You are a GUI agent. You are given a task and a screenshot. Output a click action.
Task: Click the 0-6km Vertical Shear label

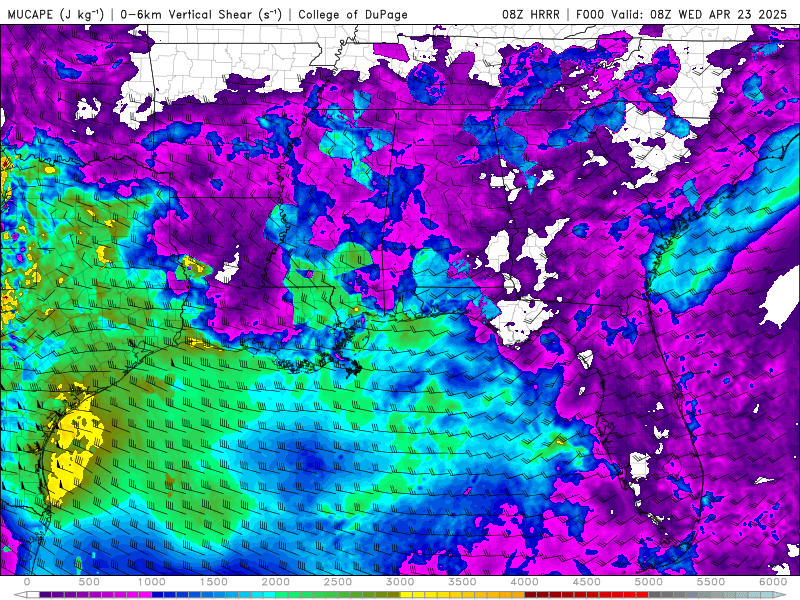(x=201, y=14)
